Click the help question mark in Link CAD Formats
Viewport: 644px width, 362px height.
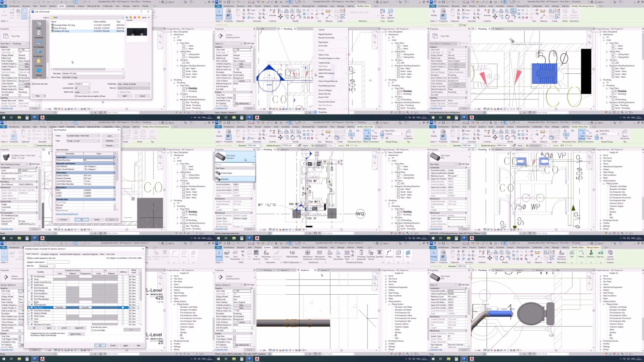(x=141, y=11)
